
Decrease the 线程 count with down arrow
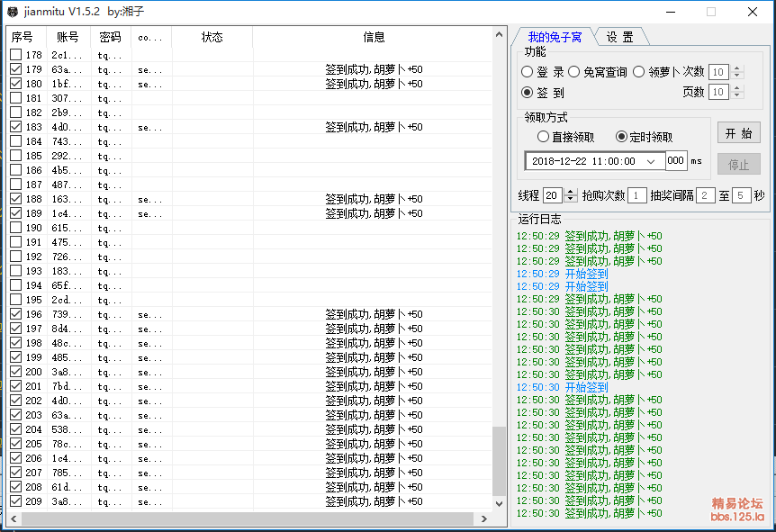click(570, 199)
